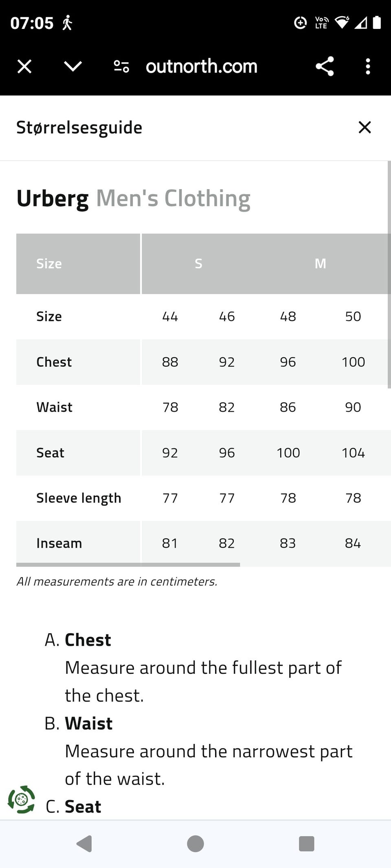Tap the green cookie consent icon

point(21,800)
